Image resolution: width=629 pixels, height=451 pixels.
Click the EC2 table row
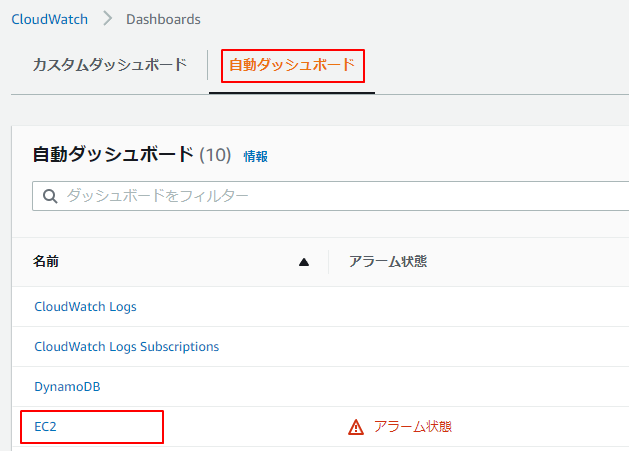click(250, 427)
